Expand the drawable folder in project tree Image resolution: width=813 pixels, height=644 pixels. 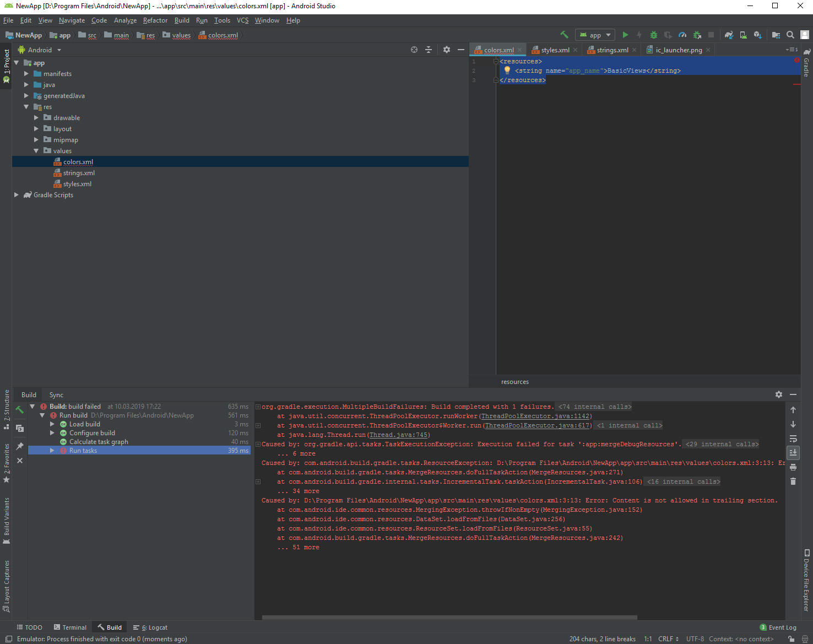coord(36,118)
